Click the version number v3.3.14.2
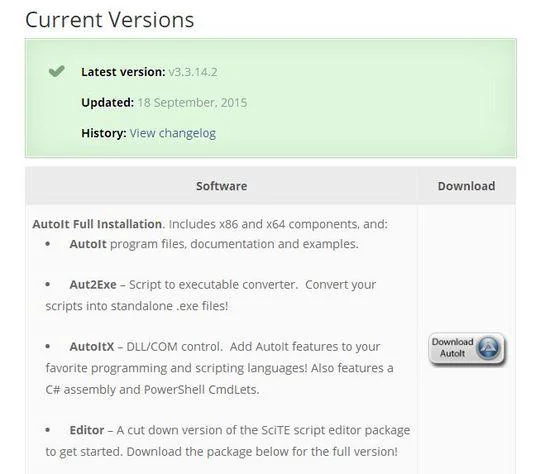 [x=193, y=72]
